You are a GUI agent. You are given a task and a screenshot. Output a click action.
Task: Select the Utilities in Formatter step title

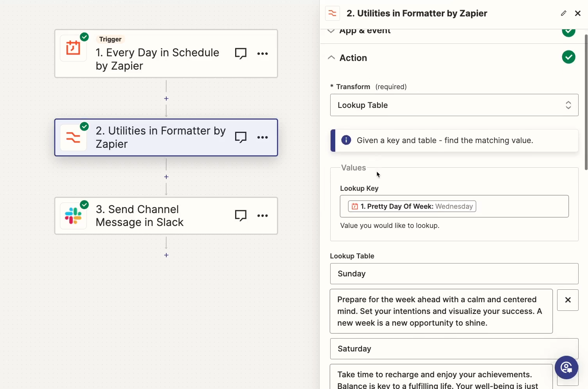click(x=160, y=137)
